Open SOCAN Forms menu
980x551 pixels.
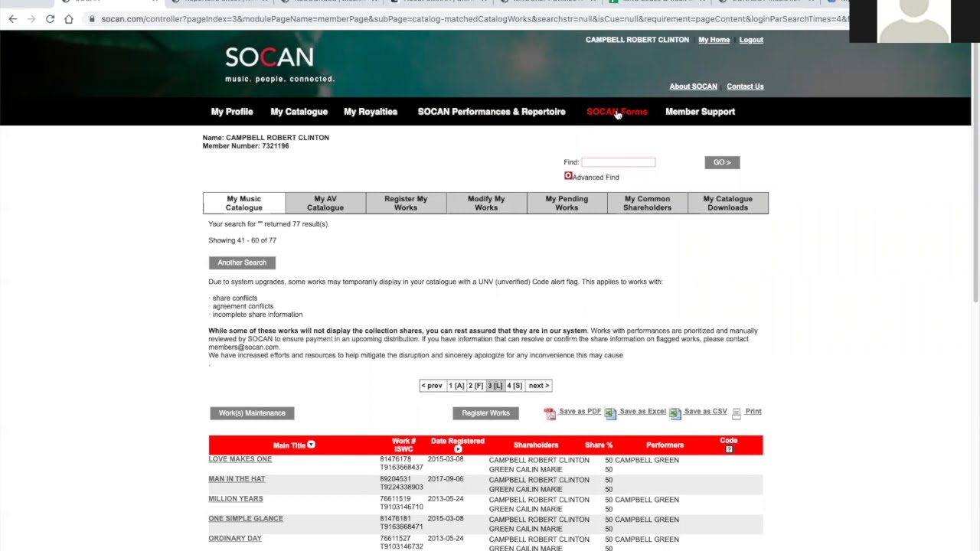click(617, 112)
